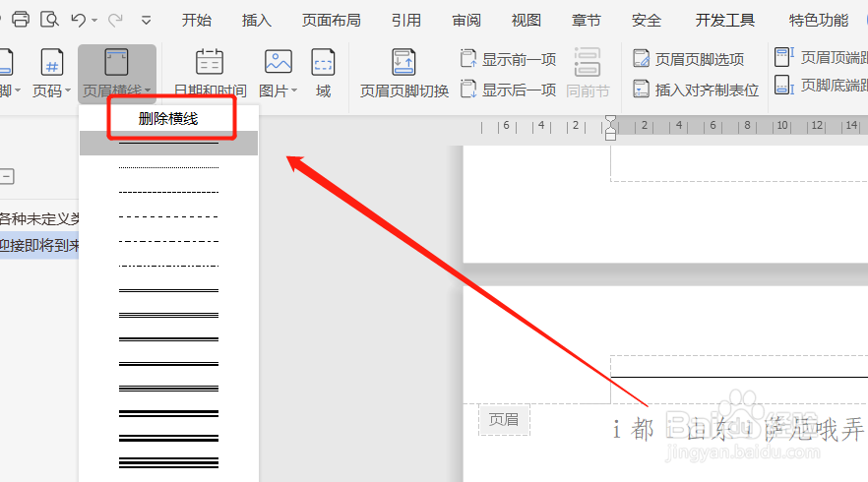Open the 特色功能 tab
This screenshot has width=868, height=482.
[x=818, y=21]
